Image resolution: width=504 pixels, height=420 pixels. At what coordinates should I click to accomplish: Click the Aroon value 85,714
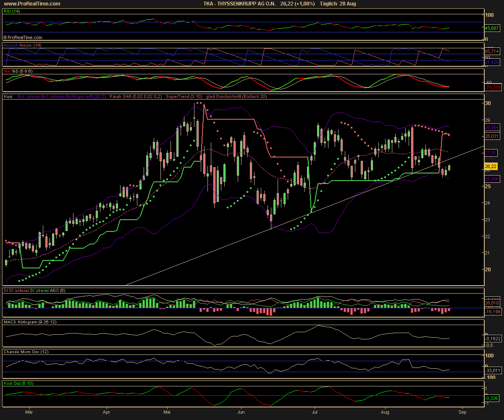click(492, 51)
